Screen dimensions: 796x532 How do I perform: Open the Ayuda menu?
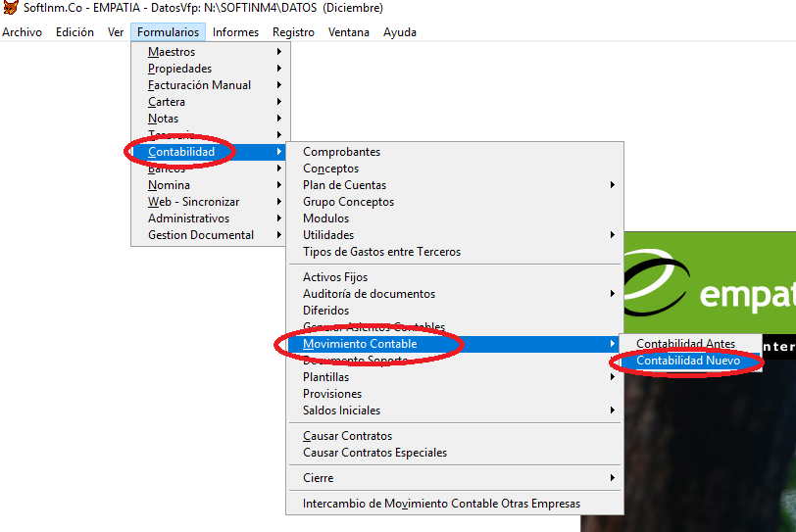400,32
